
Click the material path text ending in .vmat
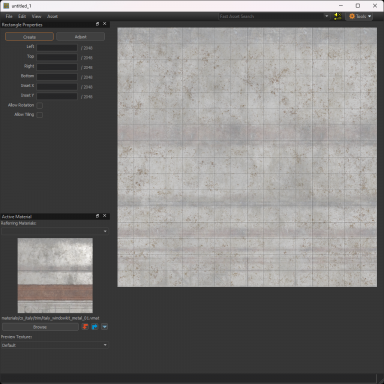coord(50,318)
